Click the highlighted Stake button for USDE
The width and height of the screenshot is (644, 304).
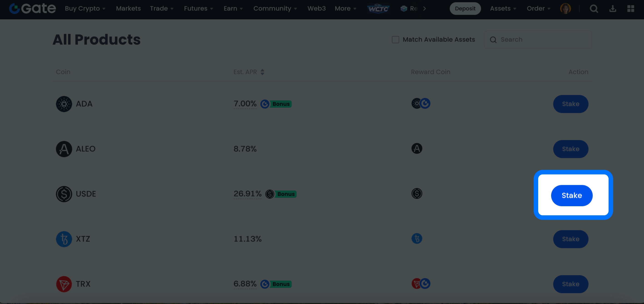click(x=572, y=196)
